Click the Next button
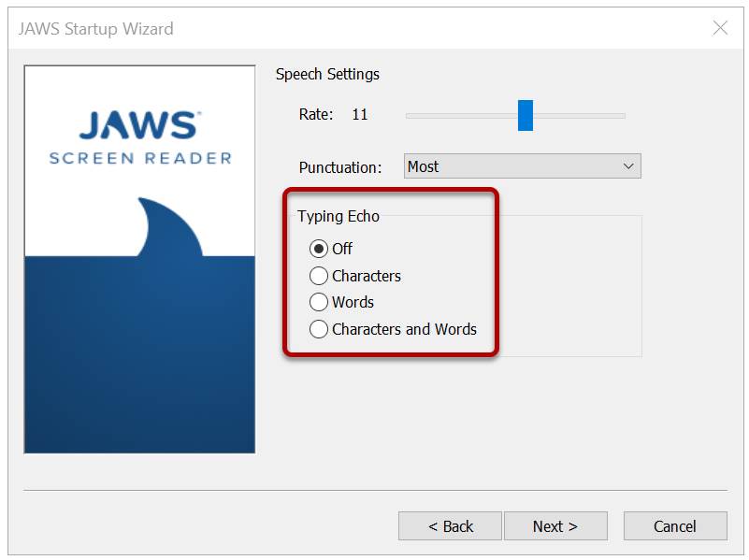The width and height of the screenshot is (749, 560). tap(555, 525)
